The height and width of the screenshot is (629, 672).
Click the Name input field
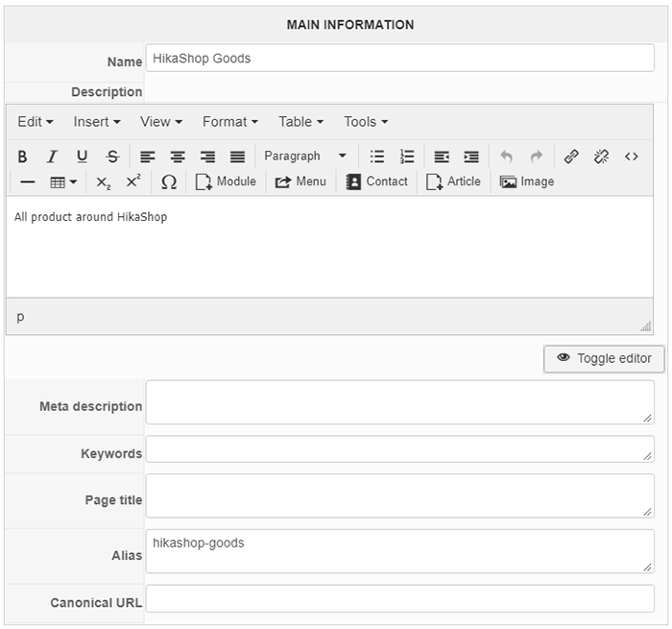tap(400, 58)
